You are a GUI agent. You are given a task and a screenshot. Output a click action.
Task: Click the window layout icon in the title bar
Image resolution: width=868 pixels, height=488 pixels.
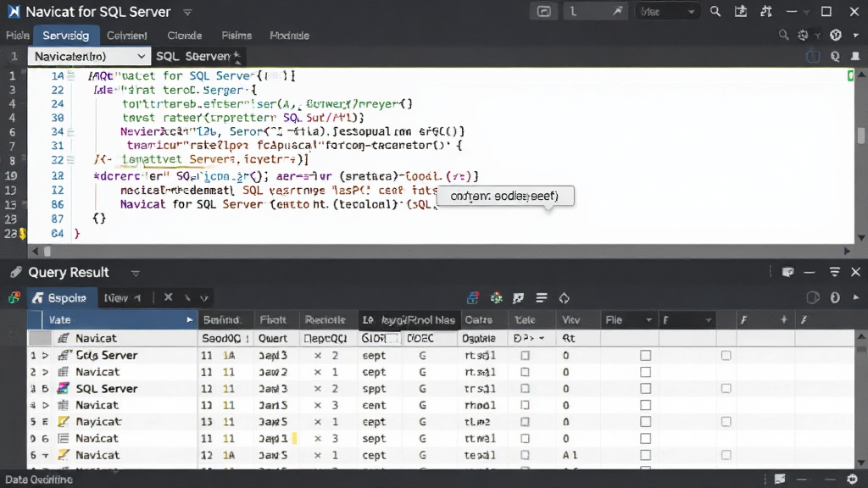tap(544, 12)
